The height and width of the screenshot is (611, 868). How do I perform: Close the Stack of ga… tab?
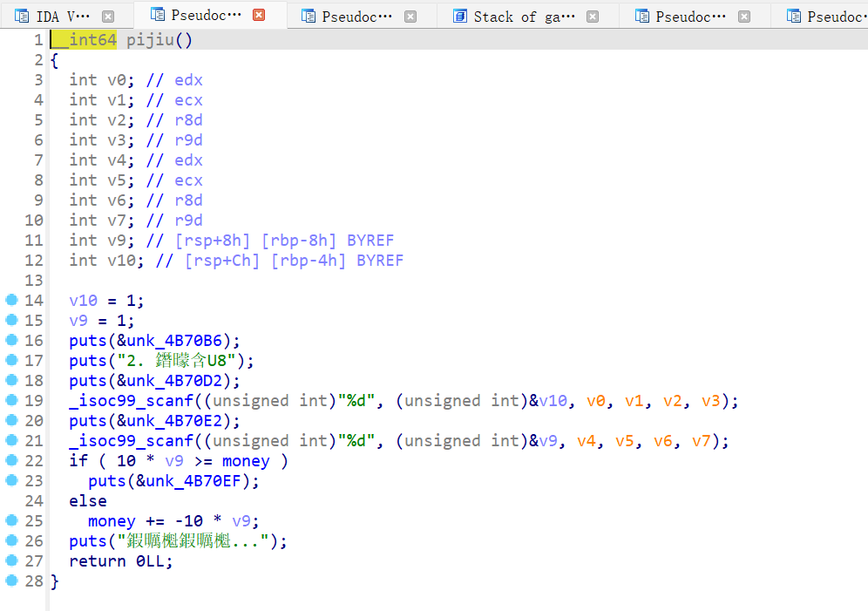coord(593,17)
